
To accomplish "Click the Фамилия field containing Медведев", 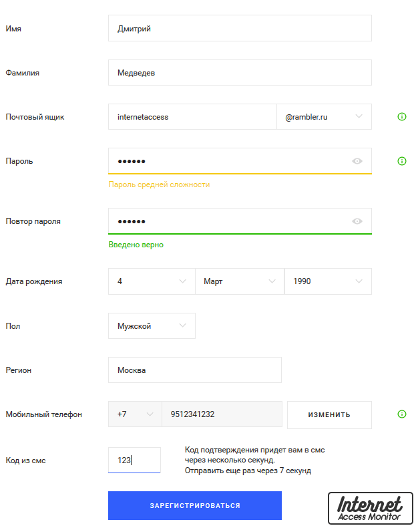I will (240, 72).
